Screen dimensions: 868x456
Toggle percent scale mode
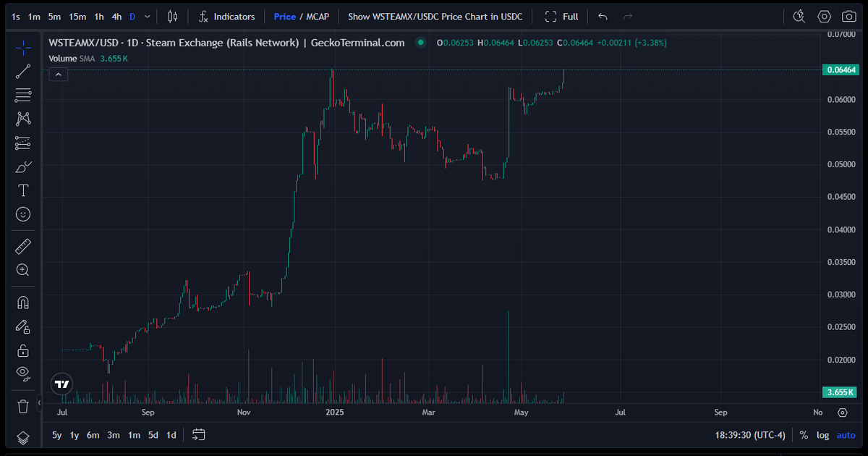pos(804,435)
